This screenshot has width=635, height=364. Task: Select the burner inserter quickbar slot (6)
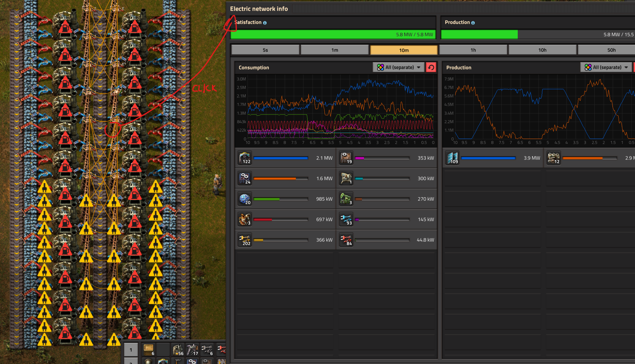207,349
